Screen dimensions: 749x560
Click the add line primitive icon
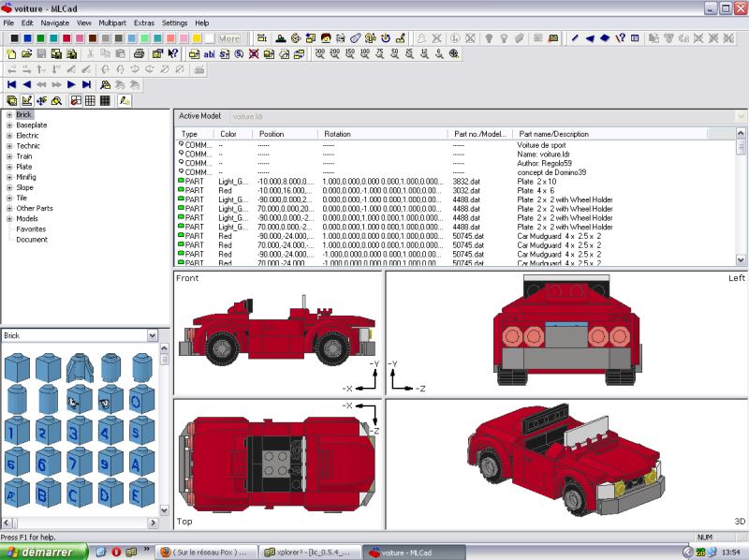[575, 38]
